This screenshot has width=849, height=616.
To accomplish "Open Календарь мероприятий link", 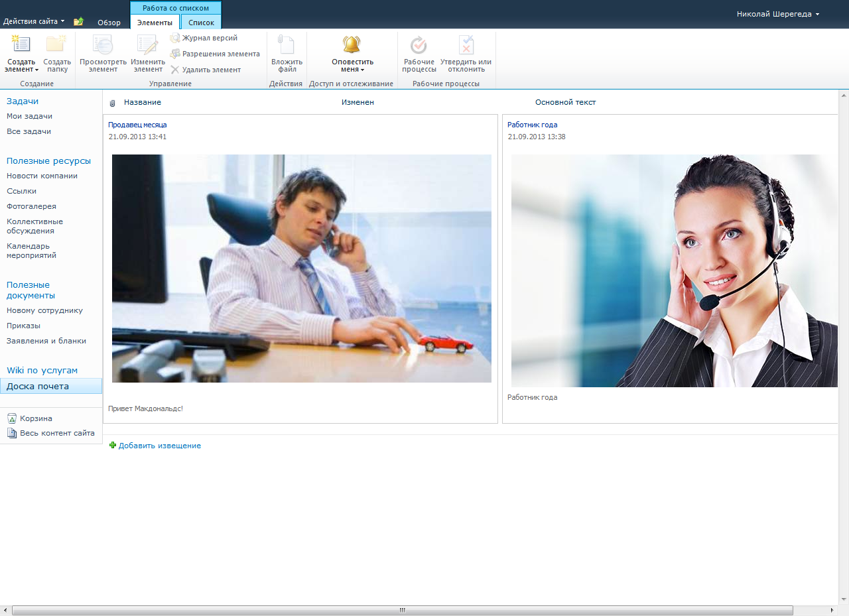I will coord(31,251).
